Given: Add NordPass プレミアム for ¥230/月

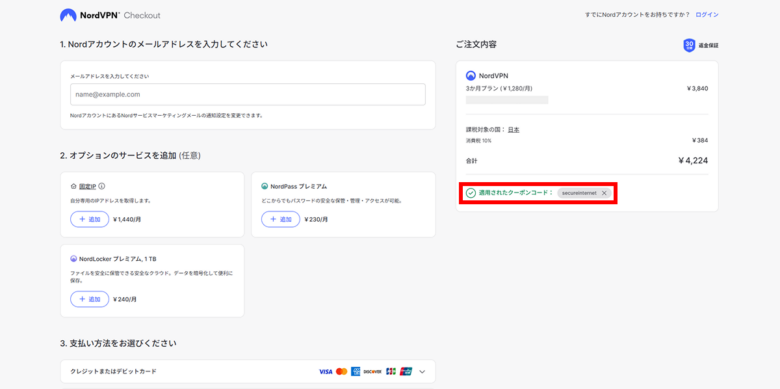Looking at the screenshot, I should tap(281, 219).
